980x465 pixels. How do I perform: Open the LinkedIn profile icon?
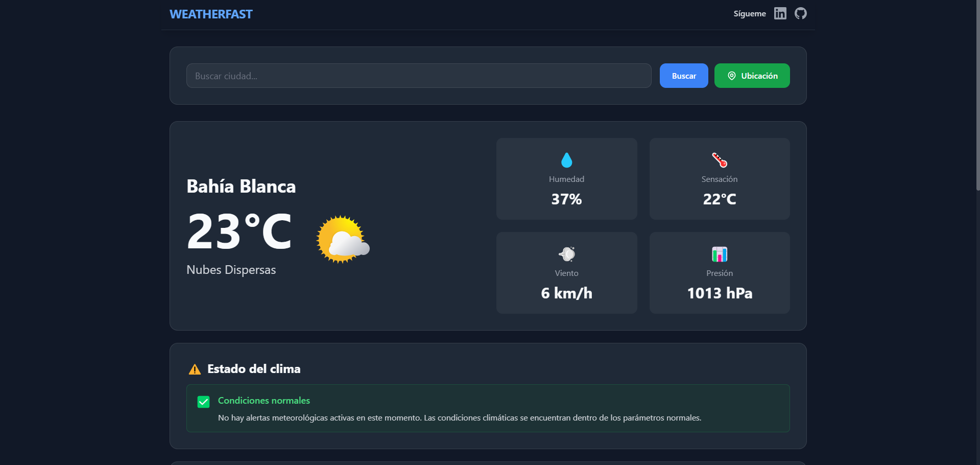click(x=780, y=13)
